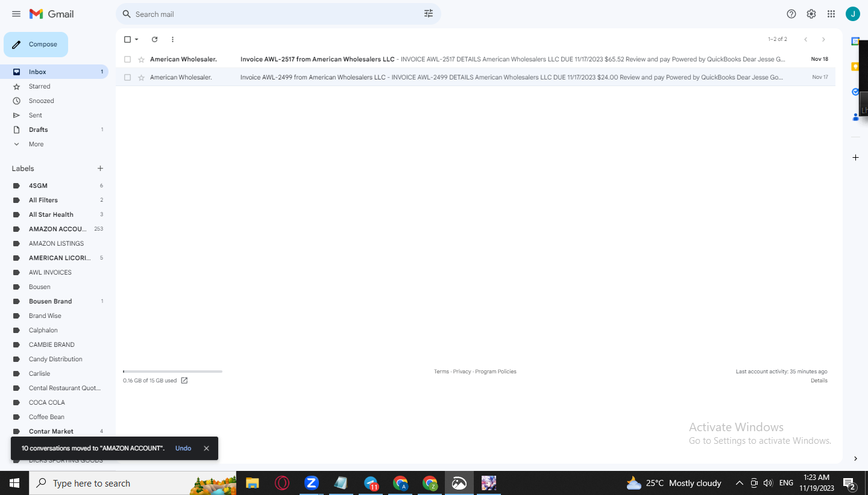Select the AWL-2517 invoice email checkbox

coord(127,60)
